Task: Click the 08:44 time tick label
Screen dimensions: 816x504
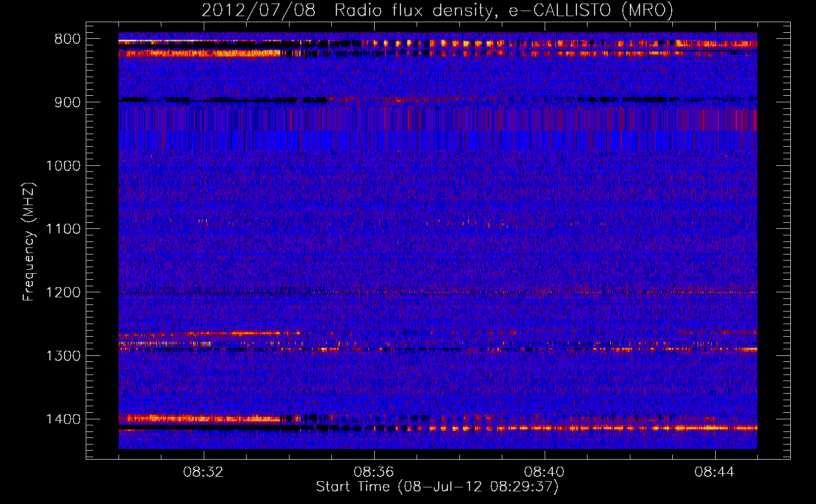Action: click(715, 472)
